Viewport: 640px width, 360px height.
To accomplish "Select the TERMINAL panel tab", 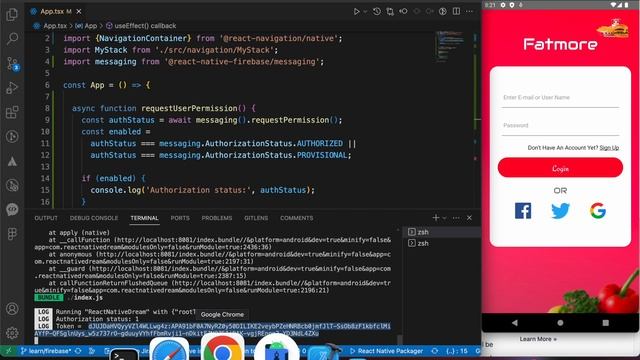I will coord(144,218).
